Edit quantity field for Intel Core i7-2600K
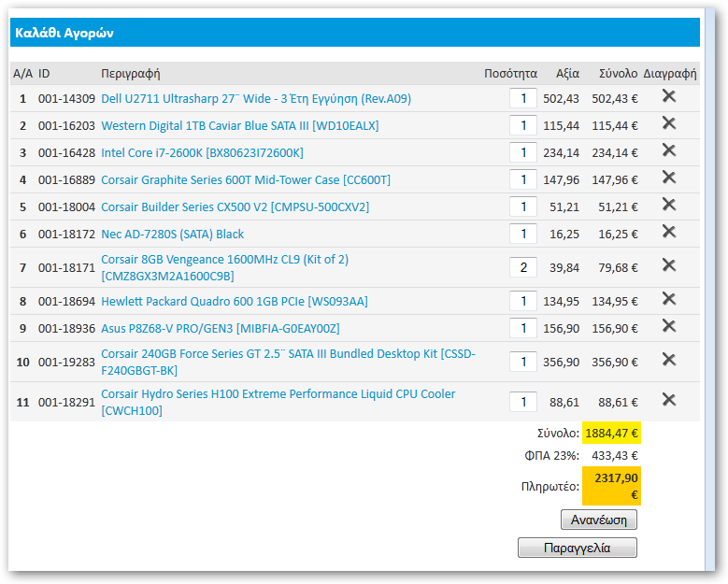The height and width of the screenshot is (584, 728). pos(523,152)
